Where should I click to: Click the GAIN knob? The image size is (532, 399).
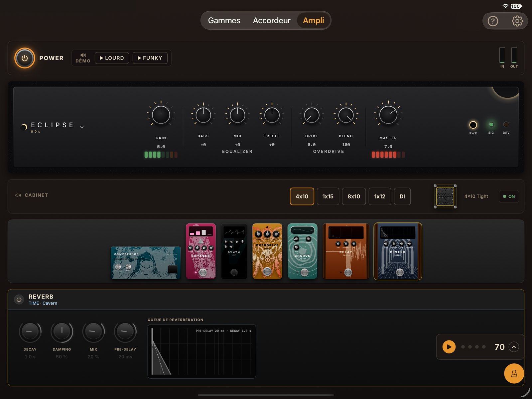[x=161, y=115]
